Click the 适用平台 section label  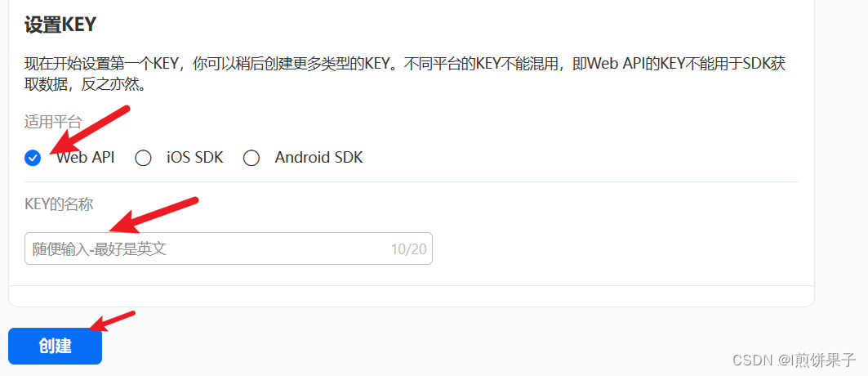(x=53, y=121)
